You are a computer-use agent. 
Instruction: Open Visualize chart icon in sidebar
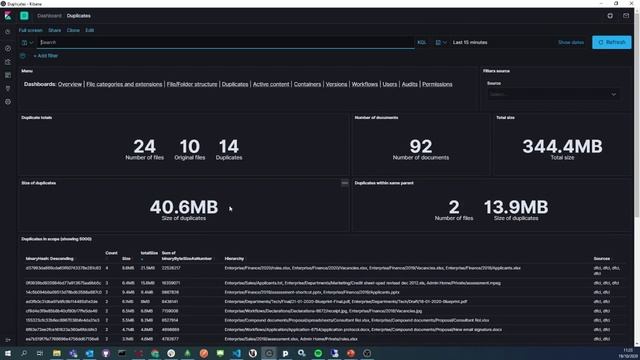coord(8,62)
